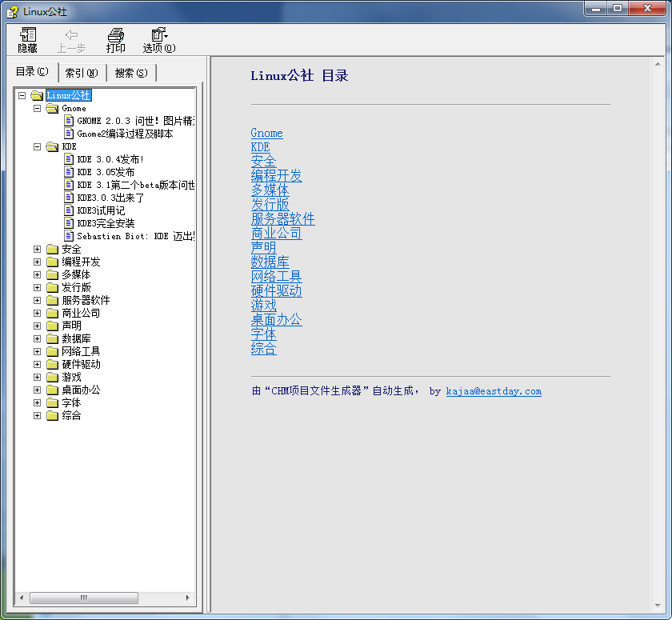672x620 pixels.
Task: Click the Print (打印) toolbar icon
Action: [x=116, y=35]
